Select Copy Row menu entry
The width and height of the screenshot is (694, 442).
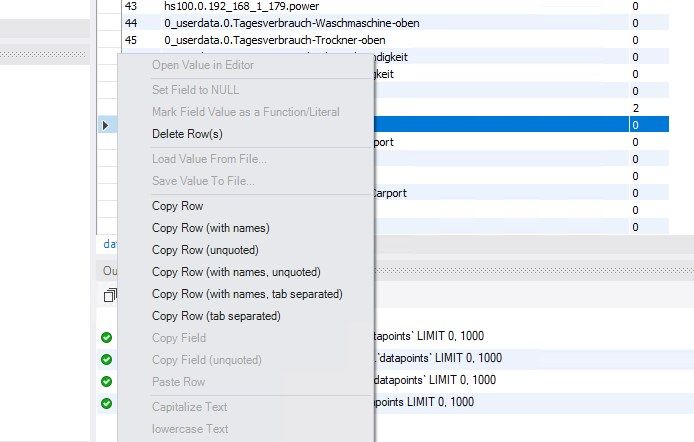(177, 206)
